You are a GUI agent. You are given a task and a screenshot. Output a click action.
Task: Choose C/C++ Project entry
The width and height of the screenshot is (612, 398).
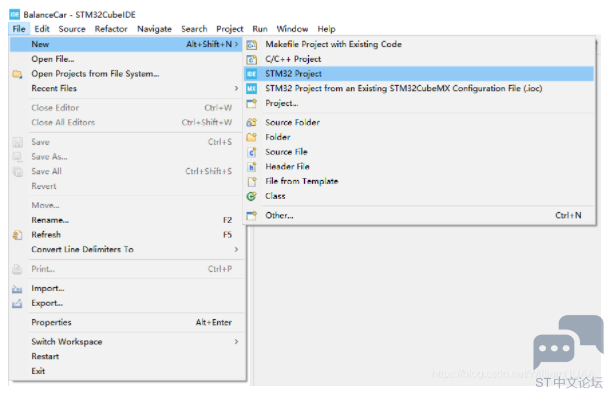pyautogui.click(x=419, y=59)
